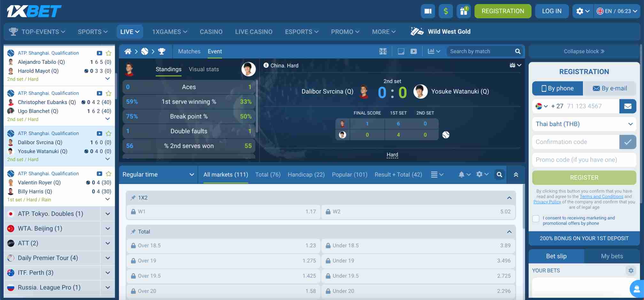Open the search magnifier in the markets toolbar
The width and height of the screenshot is (644, 300).
tap(500, 175)
